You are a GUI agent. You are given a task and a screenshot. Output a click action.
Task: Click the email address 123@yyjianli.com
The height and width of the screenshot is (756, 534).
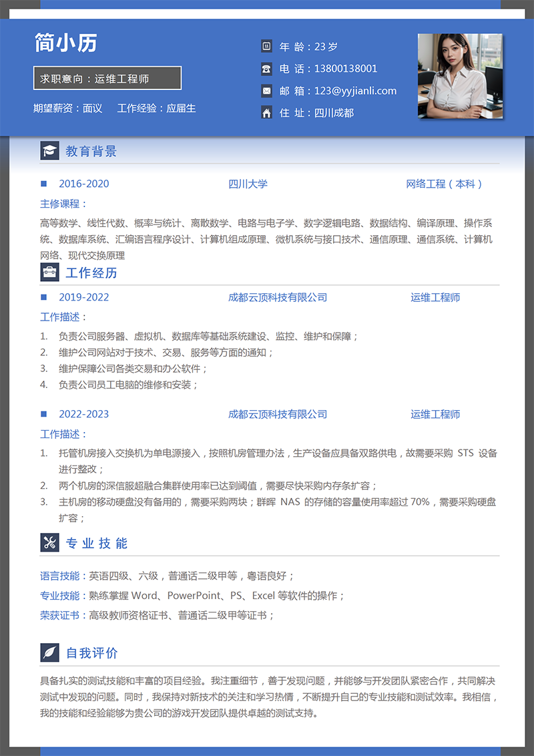(355, 91)
